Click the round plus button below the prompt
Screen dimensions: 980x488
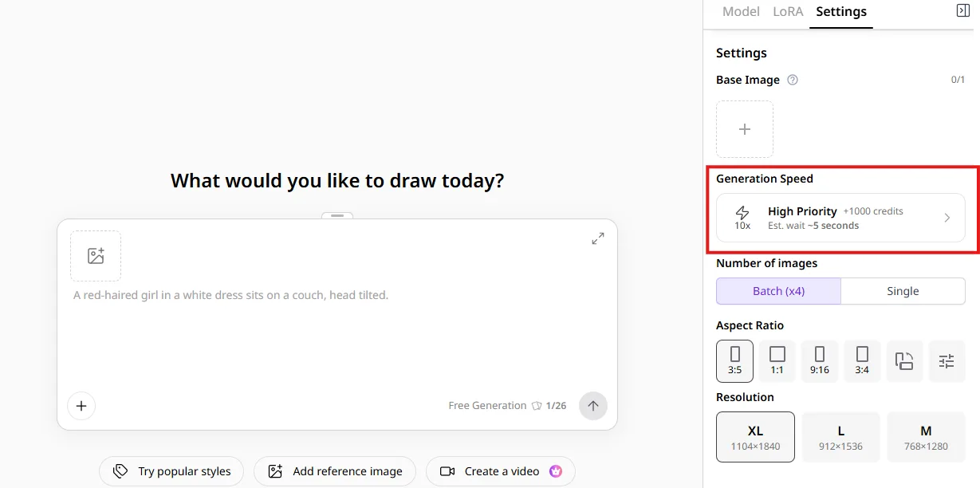tap(81, 406)
